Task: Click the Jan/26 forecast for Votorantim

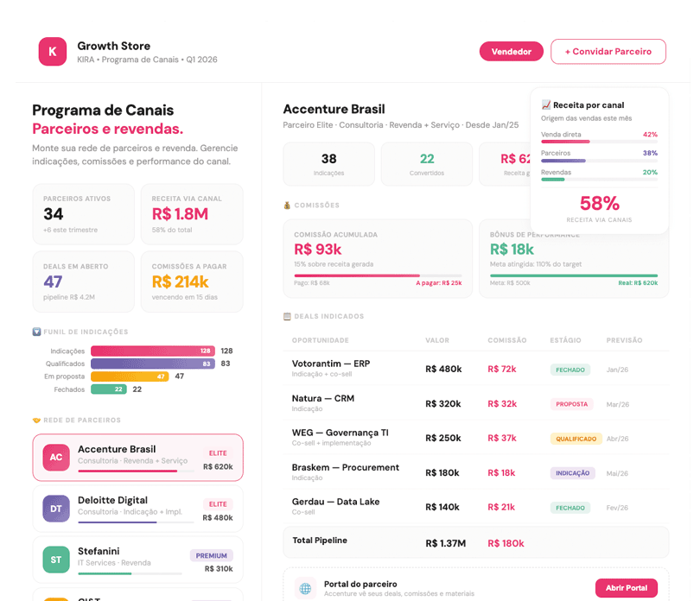Action: pyautogui.click(x=617, y=370)
